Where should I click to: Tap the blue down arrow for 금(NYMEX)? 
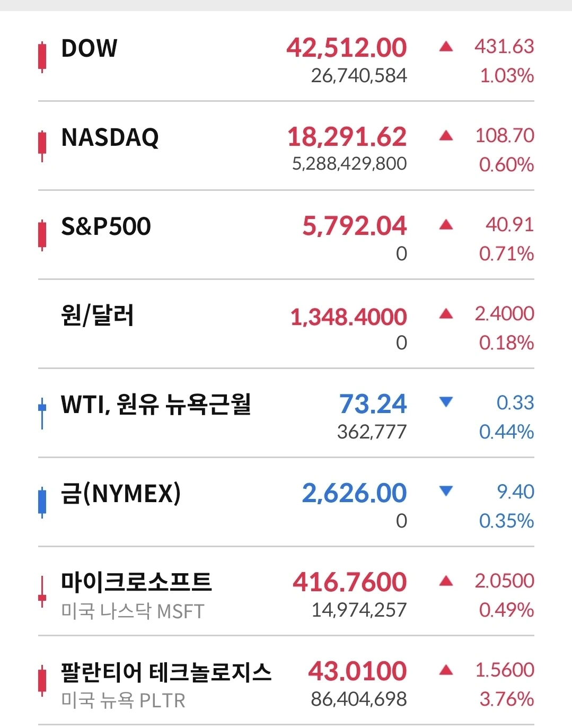click(446, 491)
